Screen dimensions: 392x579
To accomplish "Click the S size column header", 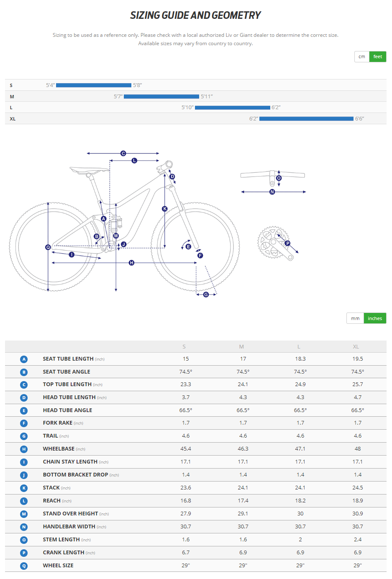I will (184, 347).
